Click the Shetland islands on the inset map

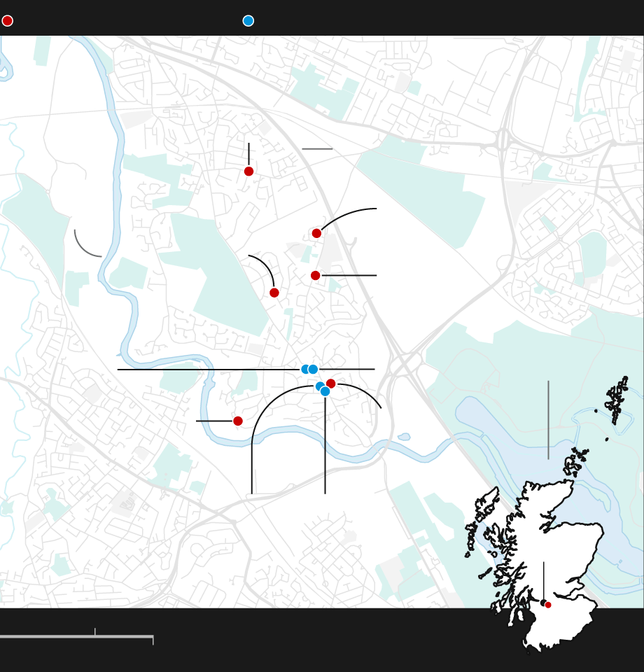(x=617, y=399)
